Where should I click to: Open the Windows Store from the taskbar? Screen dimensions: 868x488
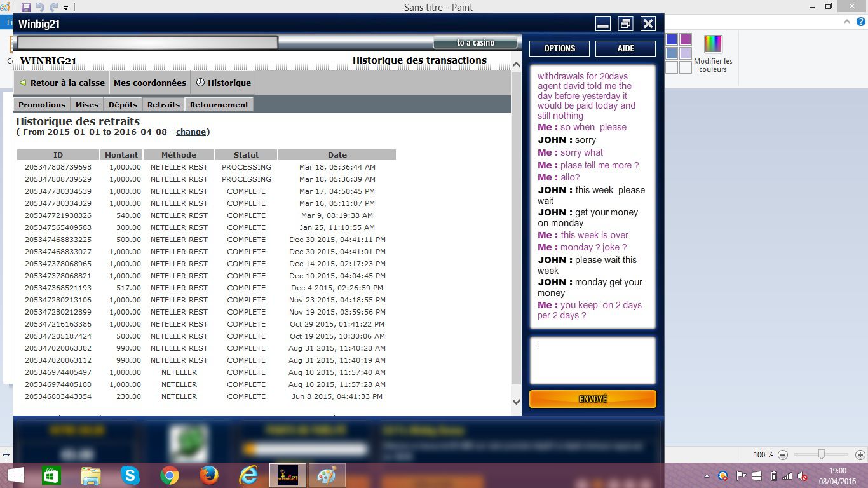click(x=51, y=475)
